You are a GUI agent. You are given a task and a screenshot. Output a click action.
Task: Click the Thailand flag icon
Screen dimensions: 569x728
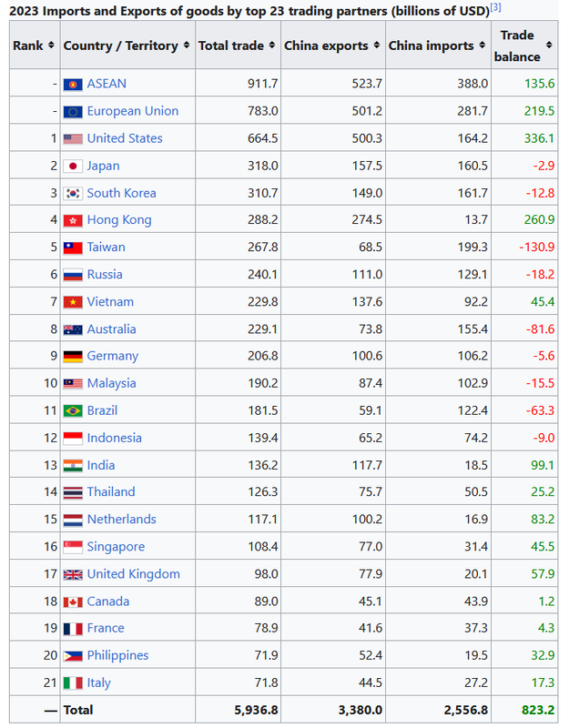(x=73, y=492)
